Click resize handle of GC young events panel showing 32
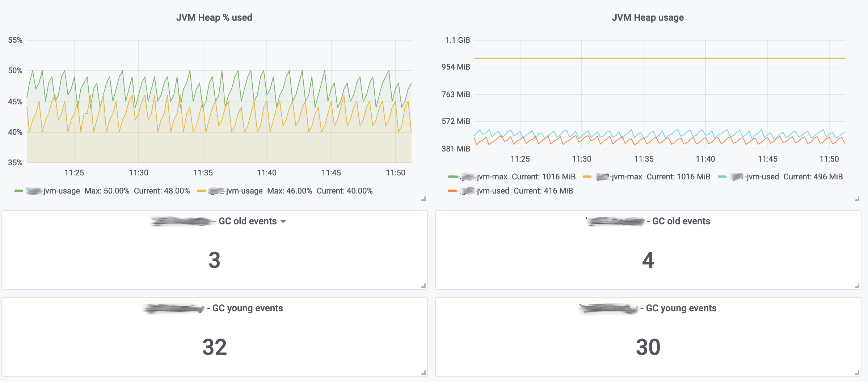 point(424,373)
